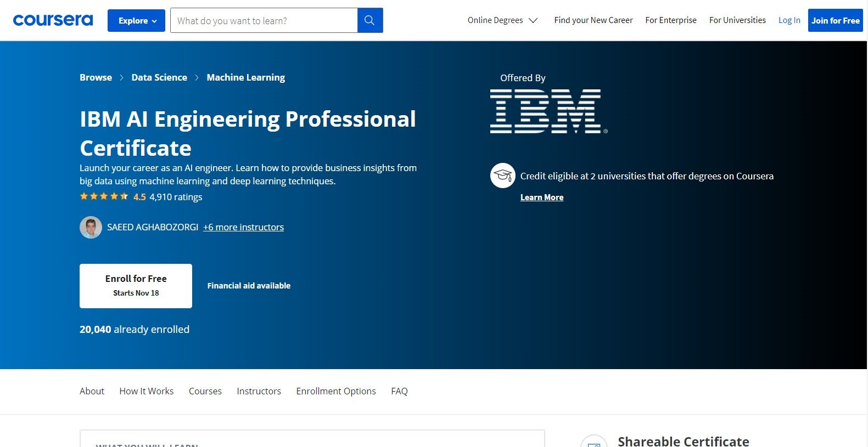Click the graduation cap credit icon
Image resolution: width=868 pixels, height=447 pixels.
(502, 176)
